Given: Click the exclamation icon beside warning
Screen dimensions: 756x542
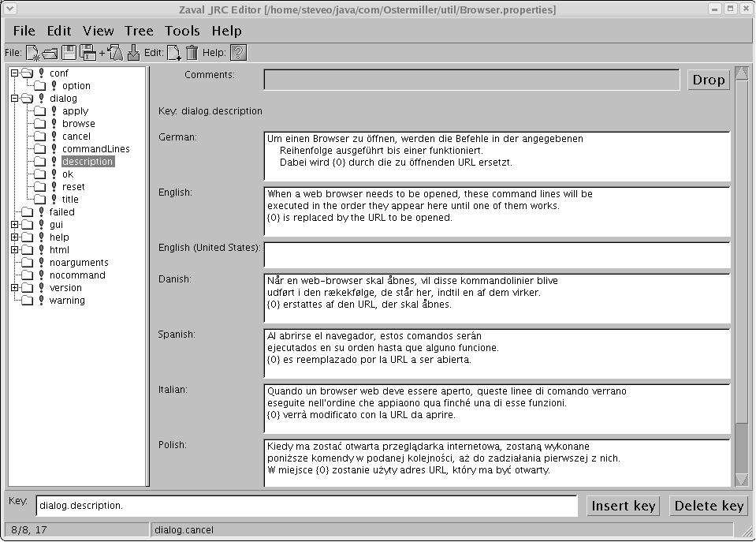Looking at the screenshot, I should tap(42, 301).
